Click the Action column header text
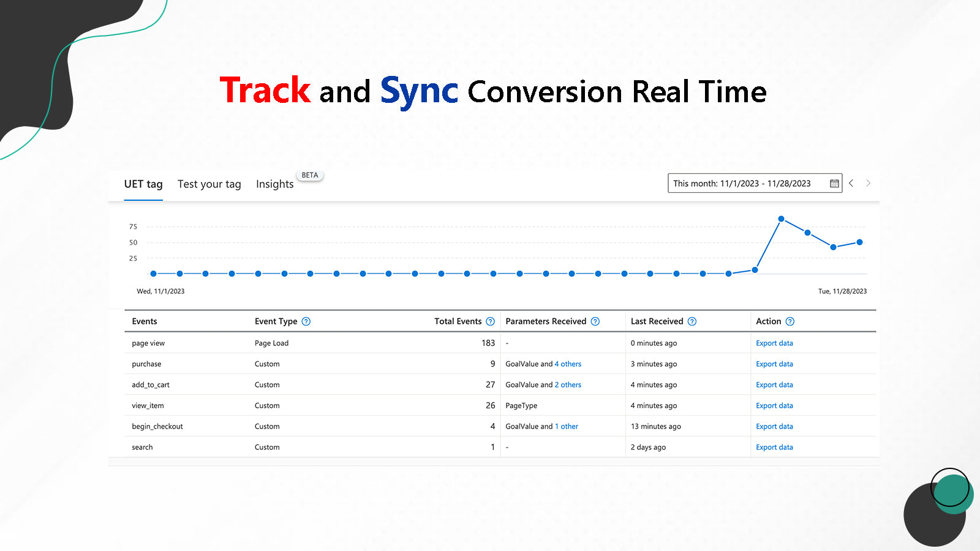980x551 pixels. click(x=768, y=321)
